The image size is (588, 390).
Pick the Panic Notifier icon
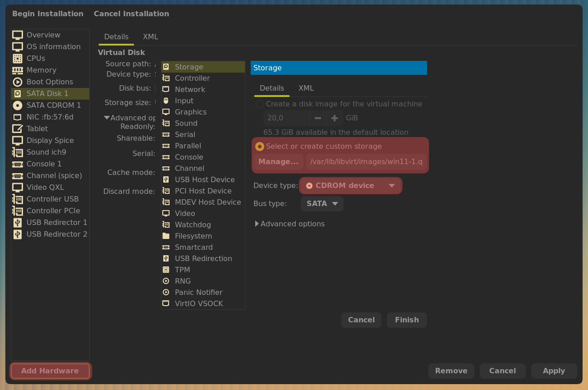click(x=166, y=292)
